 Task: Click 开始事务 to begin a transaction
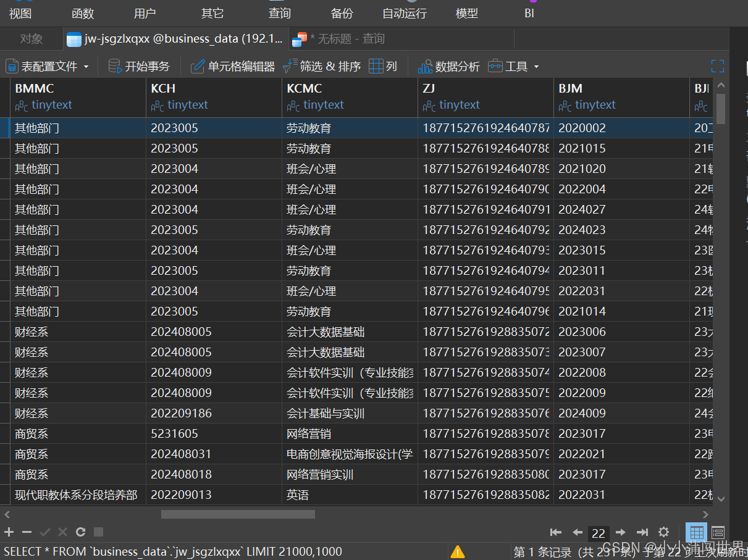click(x=137, y=65)
